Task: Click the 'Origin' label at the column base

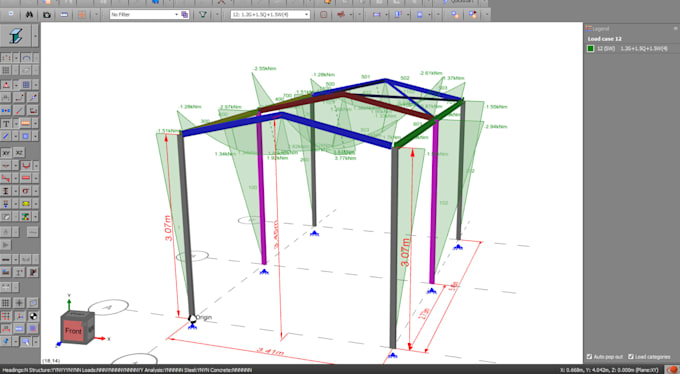Action: (x=204, y=317)
